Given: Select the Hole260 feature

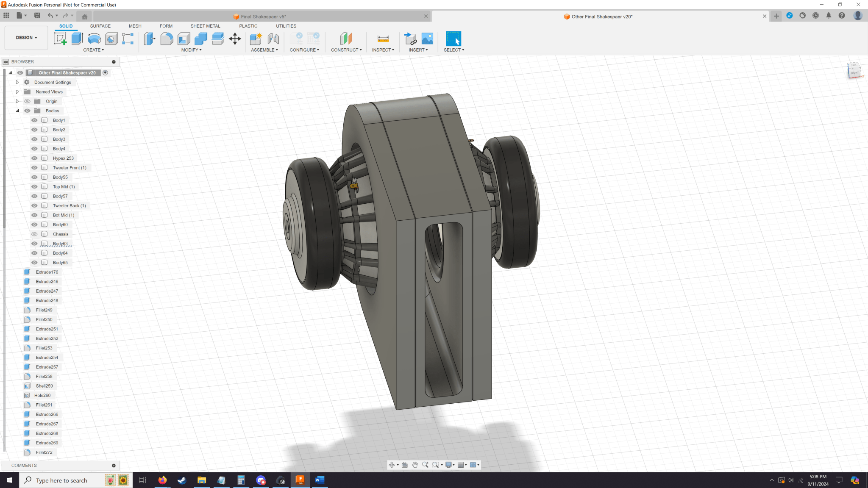Looking at the screenshot, I should [x=42, y=396].
